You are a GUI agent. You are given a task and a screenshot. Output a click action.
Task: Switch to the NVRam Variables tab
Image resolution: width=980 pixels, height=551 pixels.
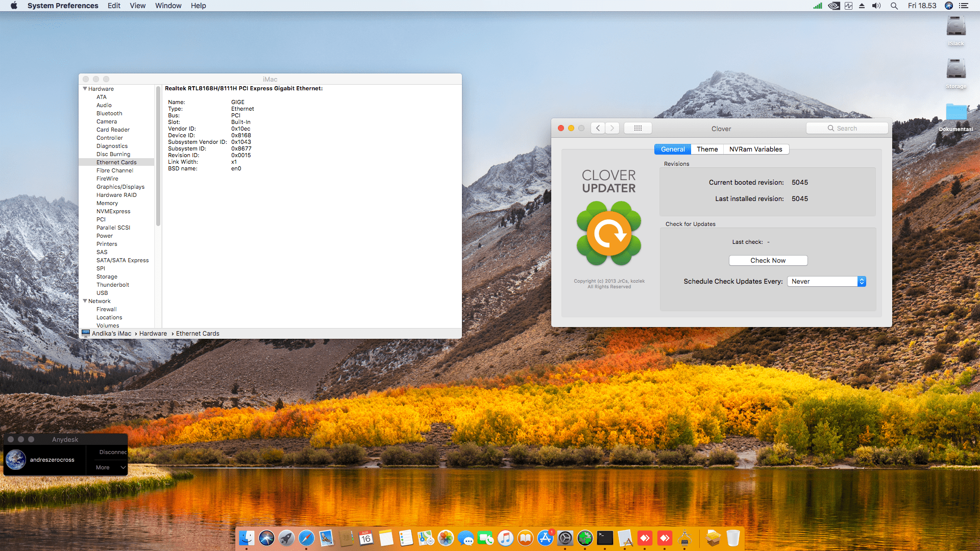click(x=755, y=149)
